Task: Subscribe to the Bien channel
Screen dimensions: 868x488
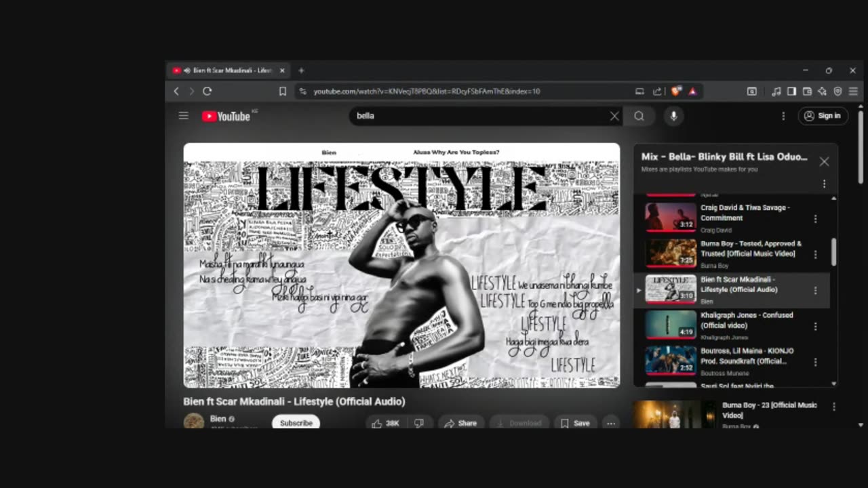Action: pyautogui.click(x=296, y=422)
